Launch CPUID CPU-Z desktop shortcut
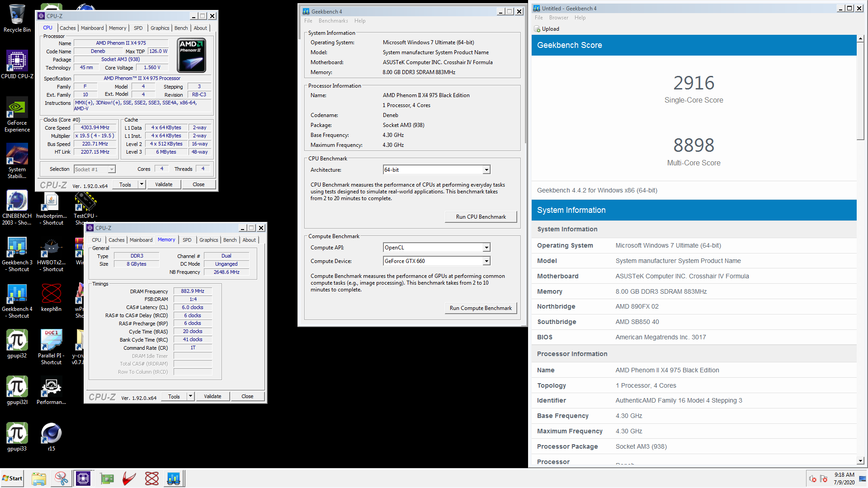 tap(17, 64)
